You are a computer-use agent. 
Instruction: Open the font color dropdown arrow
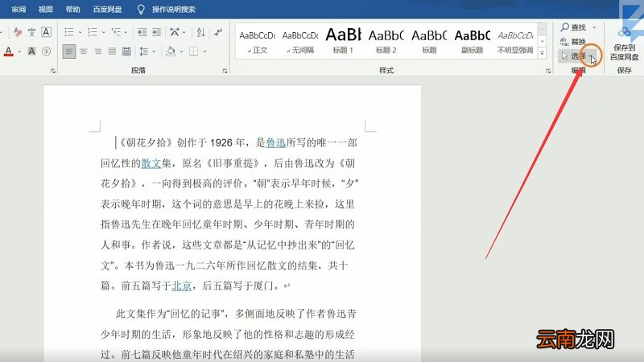point(19,51)
